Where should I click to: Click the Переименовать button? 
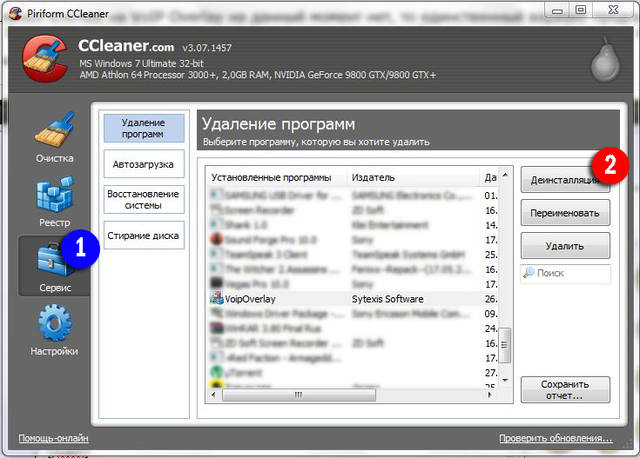coord(565,213)
